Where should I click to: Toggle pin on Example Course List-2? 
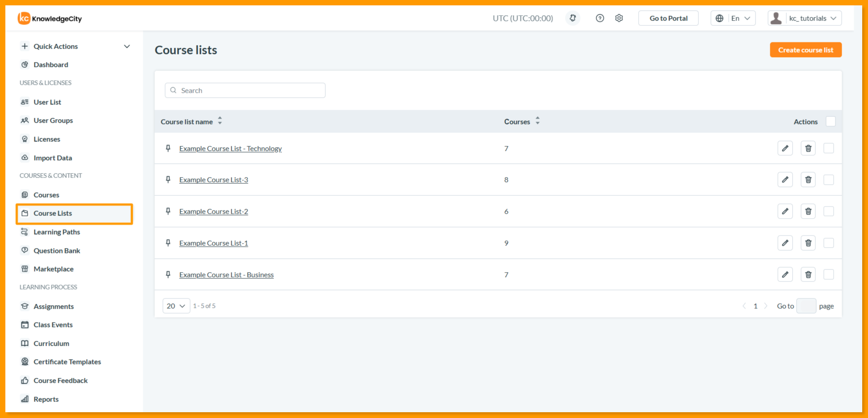(168, 211)
